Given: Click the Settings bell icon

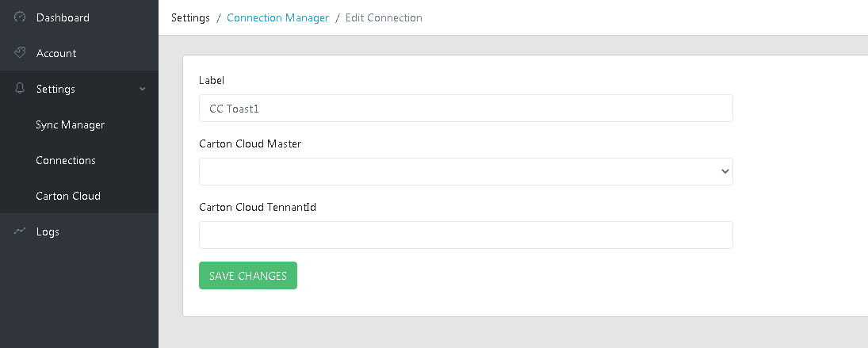Looking at the screenshot, I should pos(21,89).
